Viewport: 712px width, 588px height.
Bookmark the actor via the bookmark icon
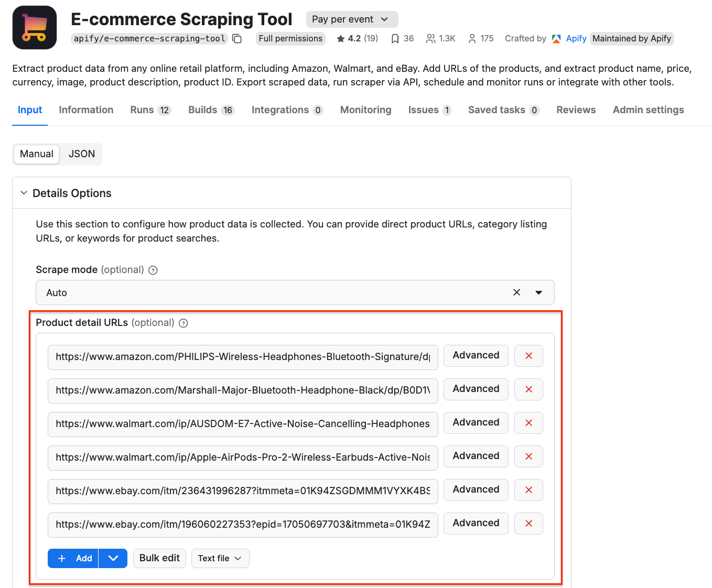[395, 38]
